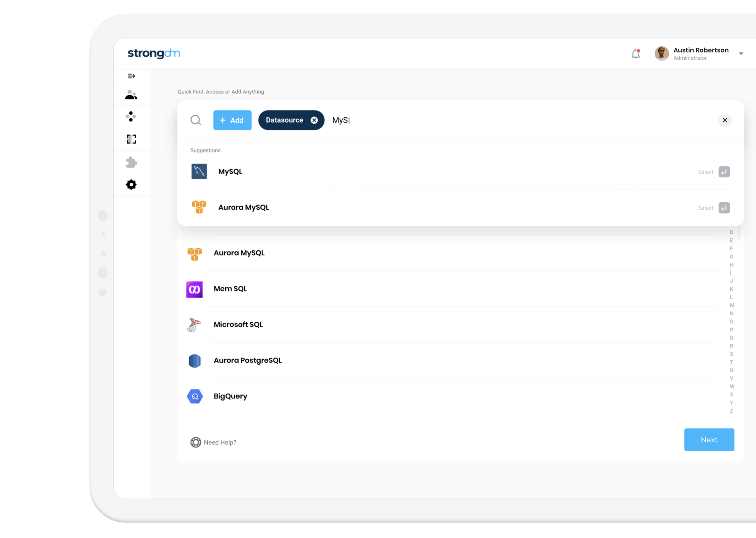Screen dimensions: 756x538
Task: Close the quick find search panel
Action: coord(724,120)
